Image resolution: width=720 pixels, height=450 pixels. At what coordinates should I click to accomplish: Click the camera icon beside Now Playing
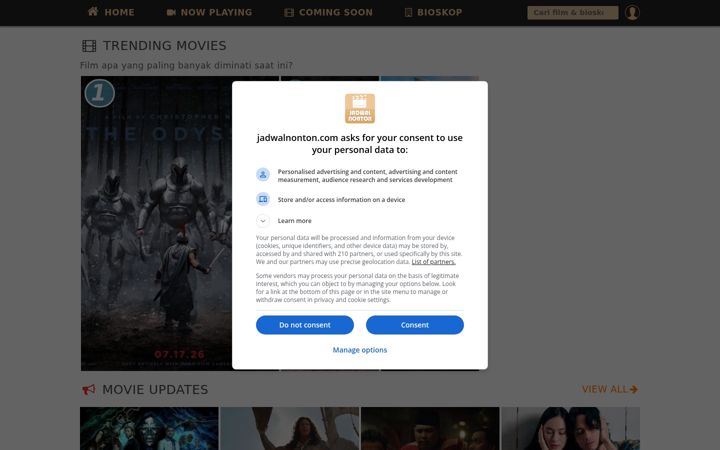(171, 12)
